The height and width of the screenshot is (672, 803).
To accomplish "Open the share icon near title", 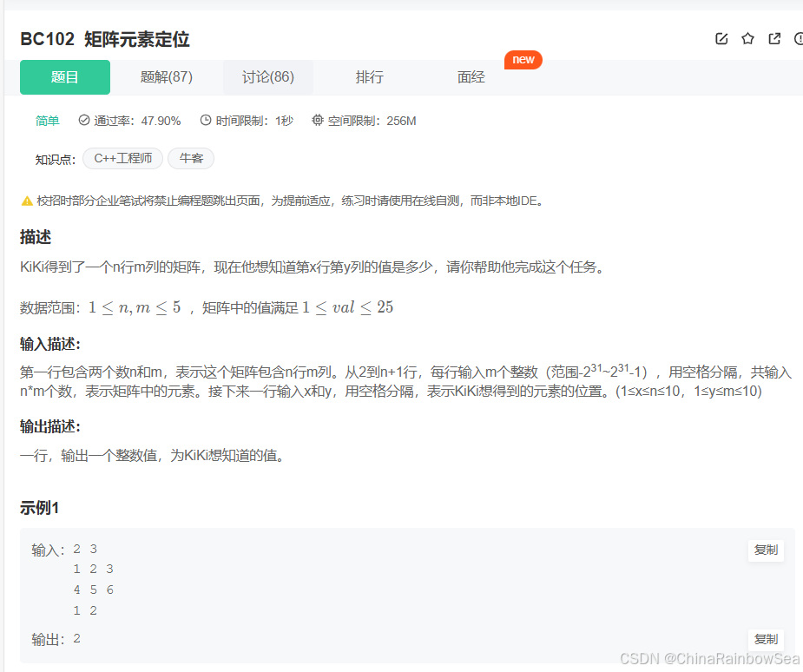I will (774, 39).
